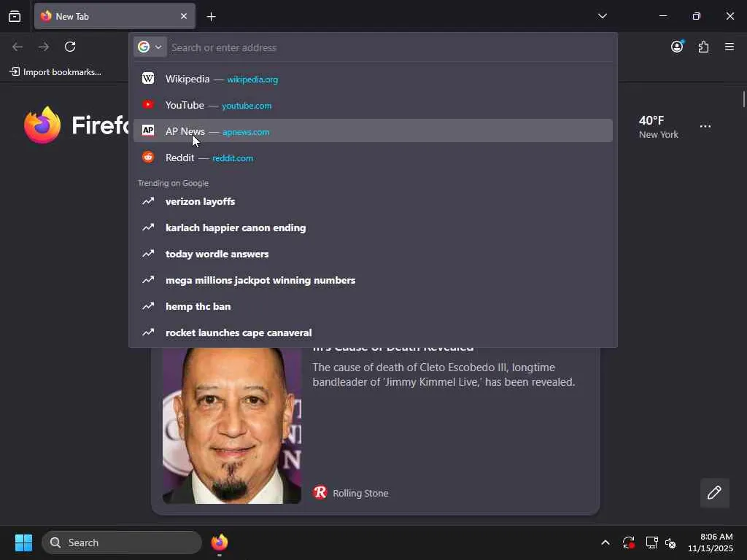
Task: Click the YouTube play favicon
Action: [148, 105]
